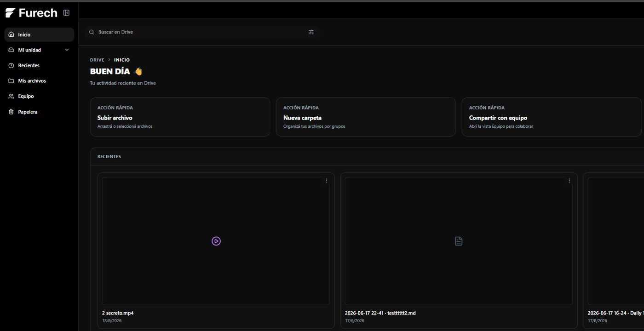Click the search magnifier icon
Image resolution: width=644 pixels, height=331 pixels.
pos(92,32)
